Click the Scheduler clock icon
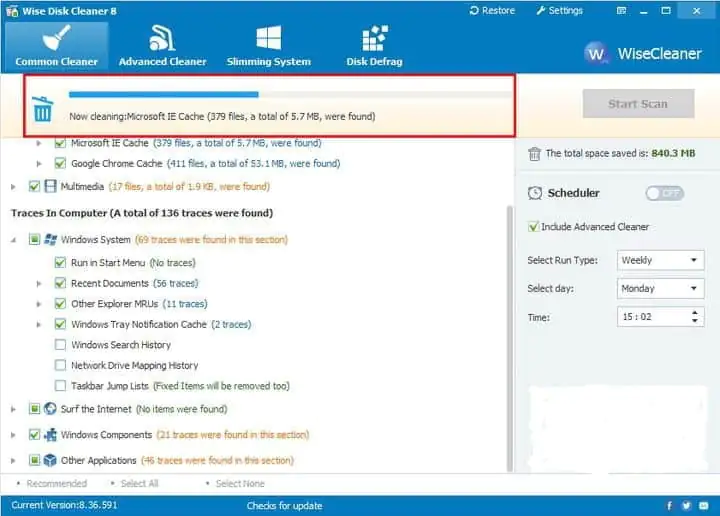 (535, 193)
